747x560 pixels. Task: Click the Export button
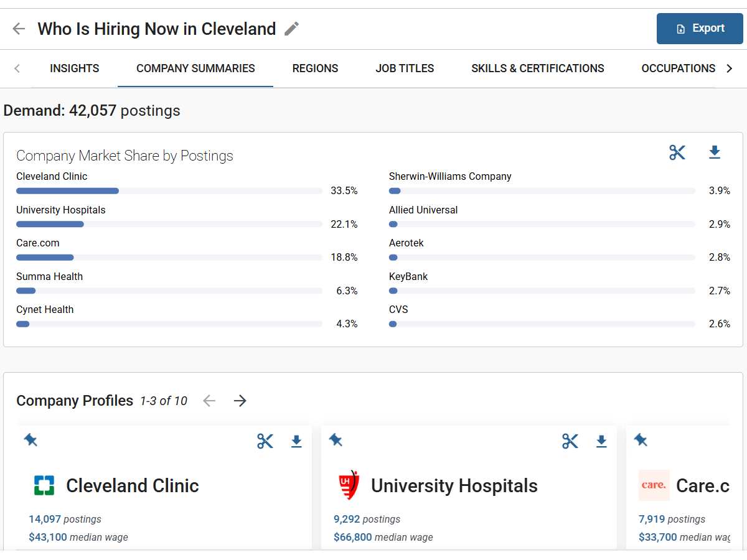[700, 29]
